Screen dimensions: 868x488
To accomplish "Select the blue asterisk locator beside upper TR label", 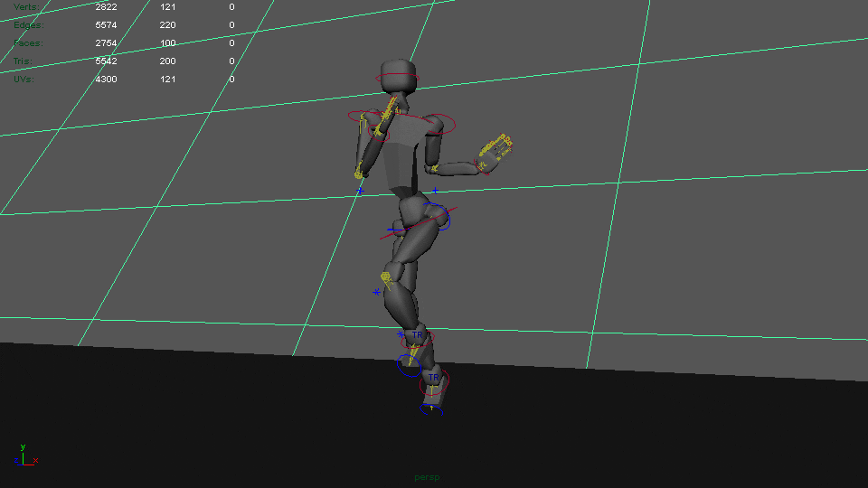I will [x=401, y=334].
